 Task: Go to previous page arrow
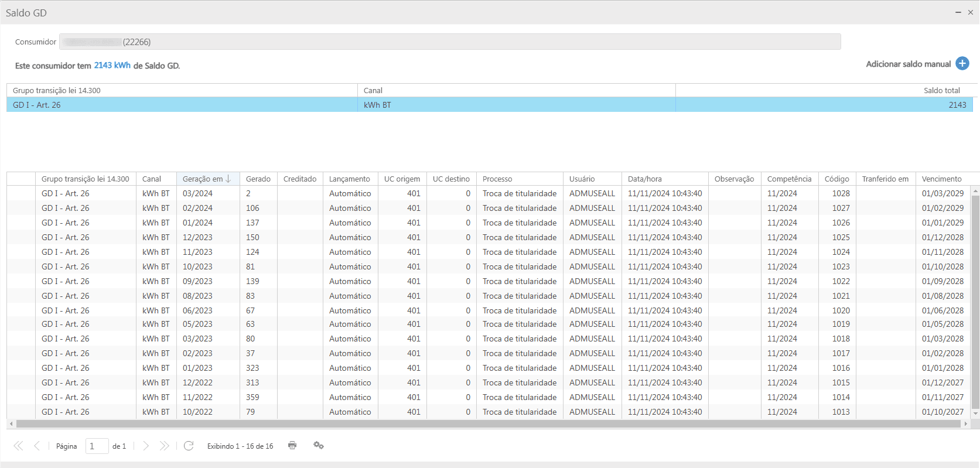(x=37, y=446)
